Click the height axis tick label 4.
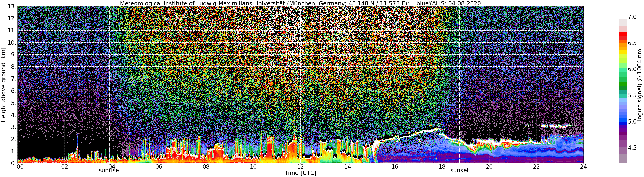 pyautogui.click(x=13, y=115)
